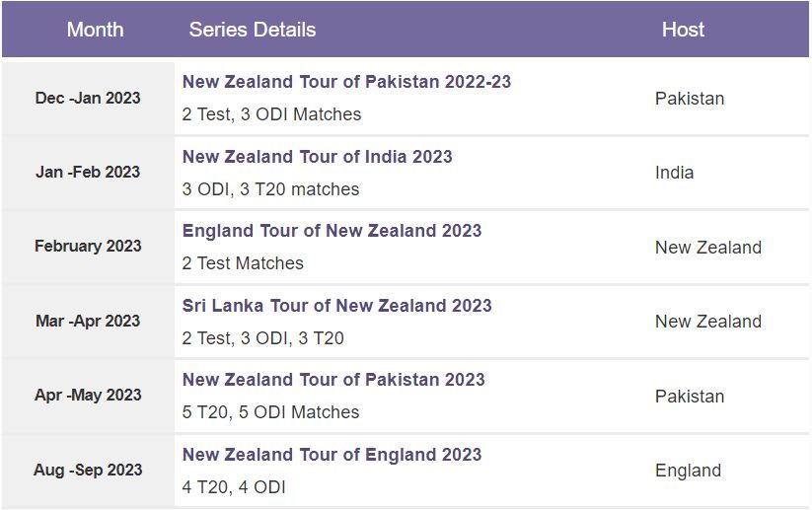The height and width of the screenshot is (510, 812).
Task: Select the Jan -Feb 2023 month cell
Action: click(88, 173)
